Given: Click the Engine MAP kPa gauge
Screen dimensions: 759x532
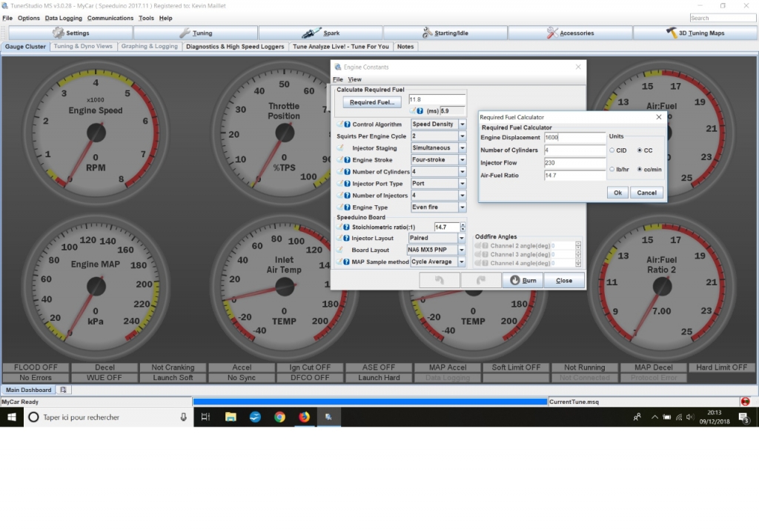Looking at the screenshot, I should [x=96, y=287].
